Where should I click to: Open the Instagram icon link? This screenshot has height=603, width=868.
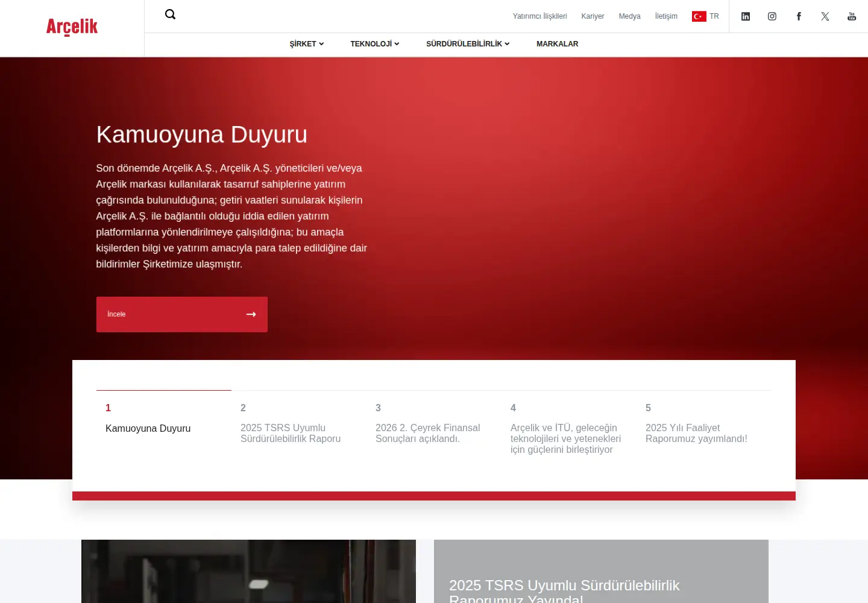pyautogui.click(x=772, y=16)
